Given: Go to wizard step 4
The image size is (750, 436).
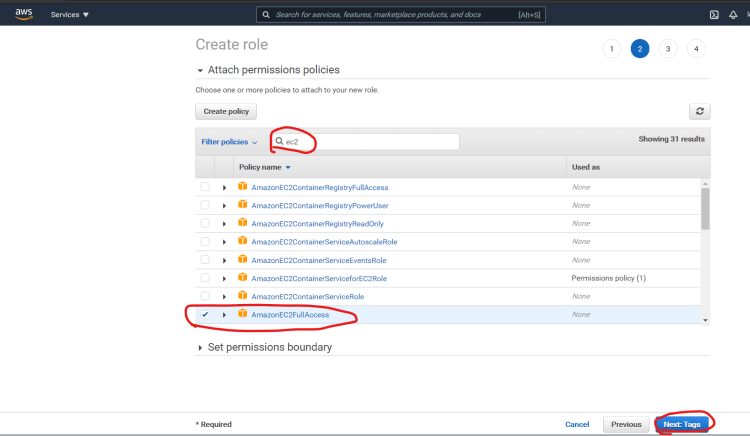Looking at the screenshot, I should pos(696,49).
